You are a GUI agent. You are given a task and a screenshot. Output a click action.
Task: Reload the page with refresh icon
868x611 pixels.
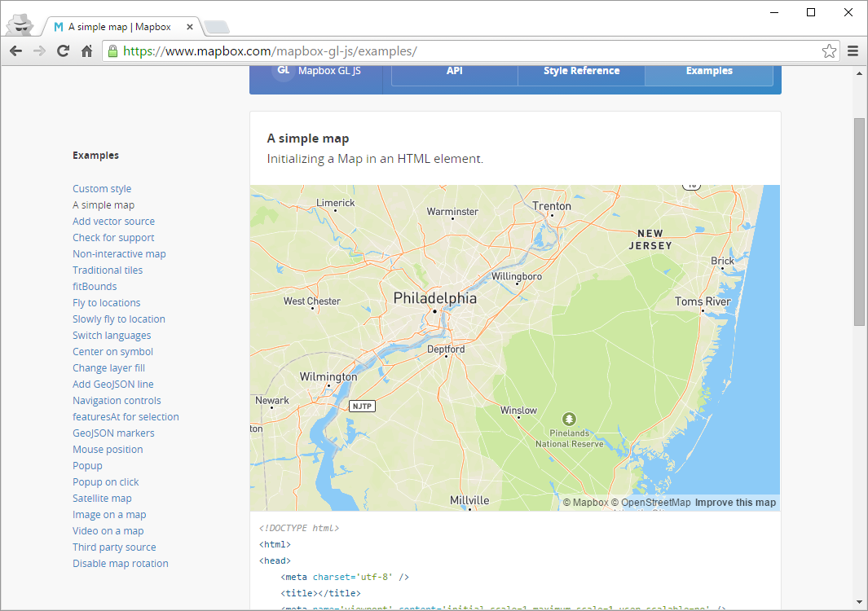[x=63, y=51]
